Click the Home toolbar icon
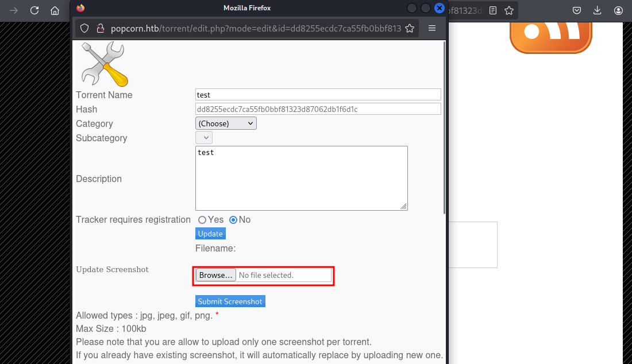 click(x=55, y=10)
